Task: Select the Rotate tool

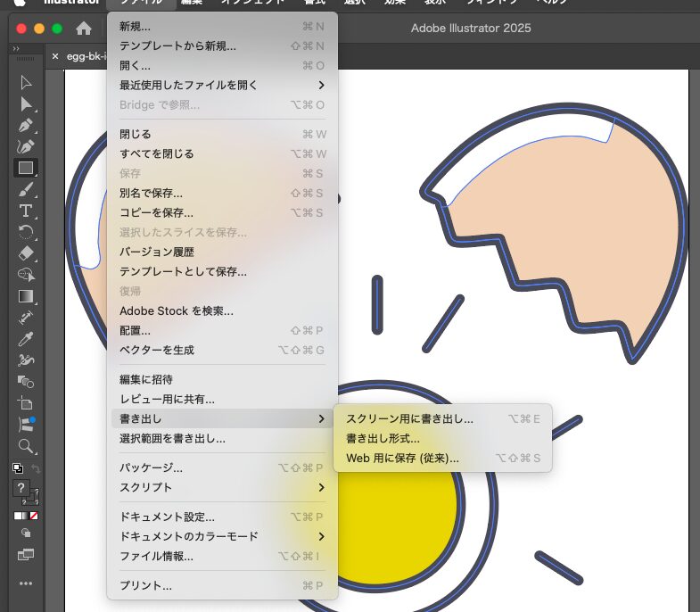Action: click(26, 232)
